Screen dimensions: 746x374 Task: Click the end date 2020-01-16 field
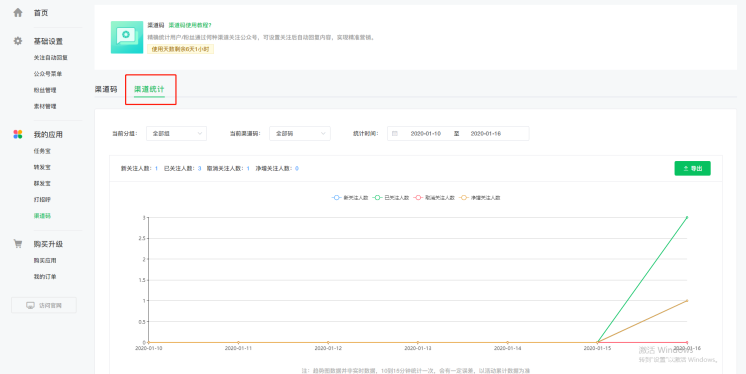click(x=486, y=134)
